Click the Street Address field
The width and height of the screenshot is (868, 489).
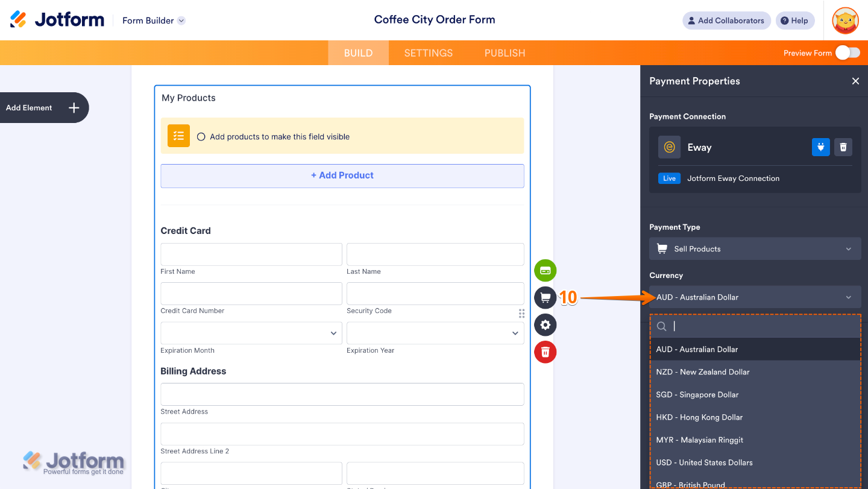[342, 394]
